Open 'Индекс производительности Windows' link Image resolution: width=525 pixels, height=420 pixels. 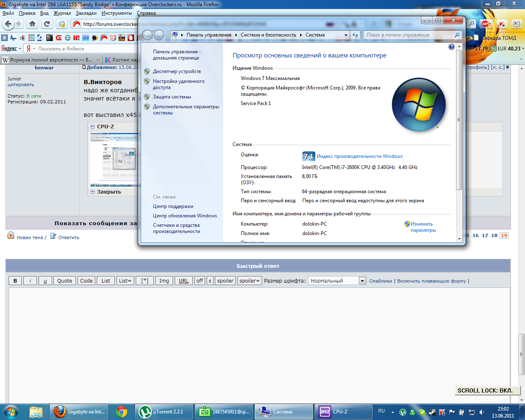pos(360,156)
